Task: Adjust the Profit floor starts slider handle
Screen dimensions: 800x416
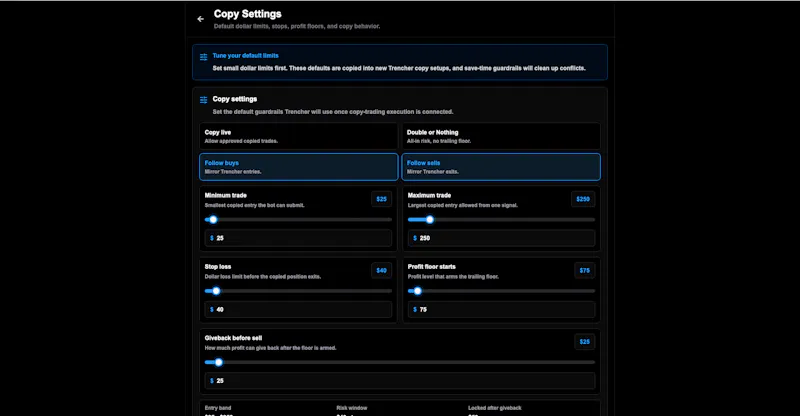Action: (x=417, y=291)
